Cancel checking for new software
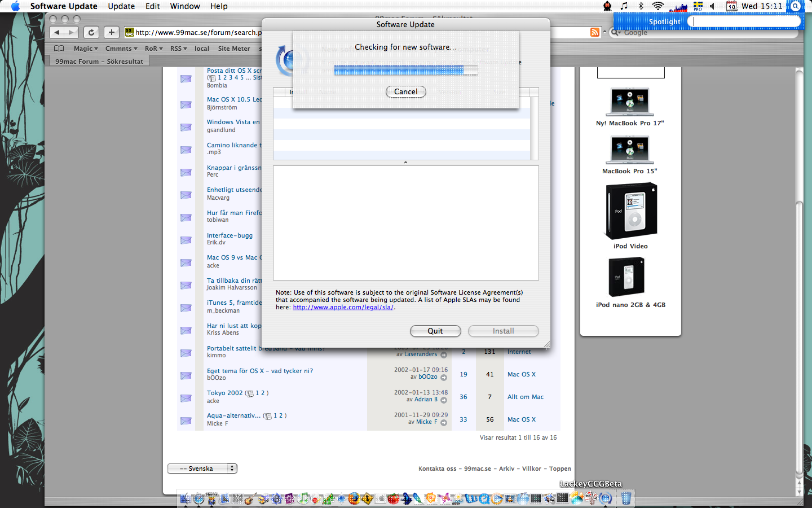 pyautogui.click(x=406, y=91)
